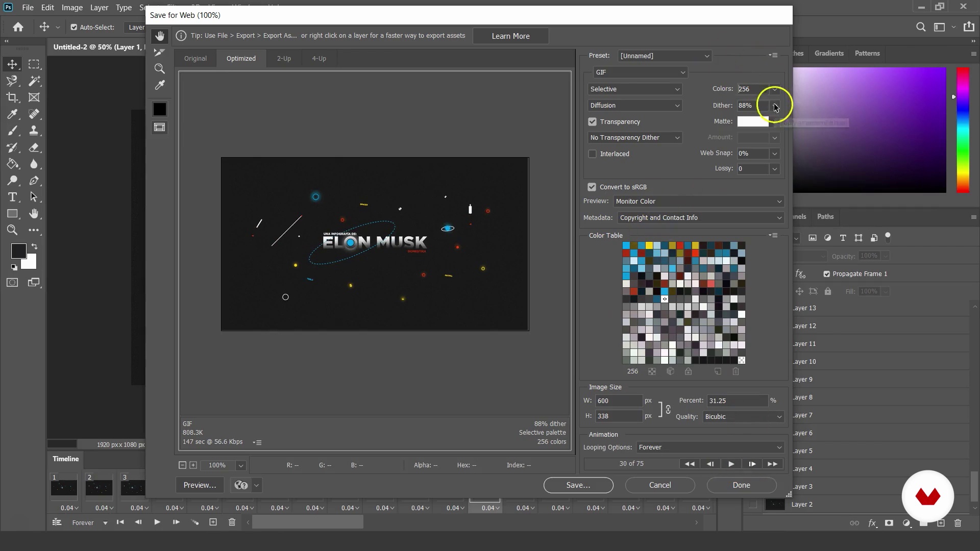Toggle Layer 2 visibility box
Screen dimensions: 980x551
(x=753, y=505)
